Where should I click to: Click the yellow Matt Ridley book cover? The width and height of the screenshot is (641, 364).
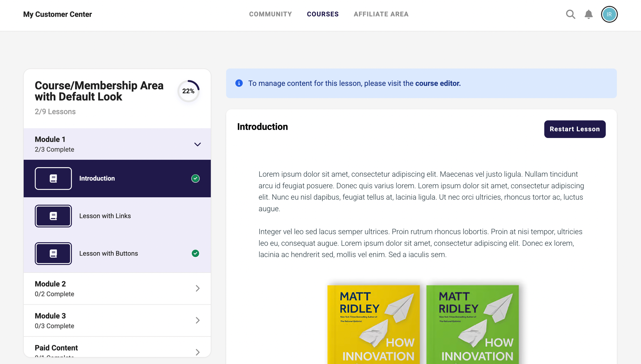pyautogui.click(x=373, y=324)
